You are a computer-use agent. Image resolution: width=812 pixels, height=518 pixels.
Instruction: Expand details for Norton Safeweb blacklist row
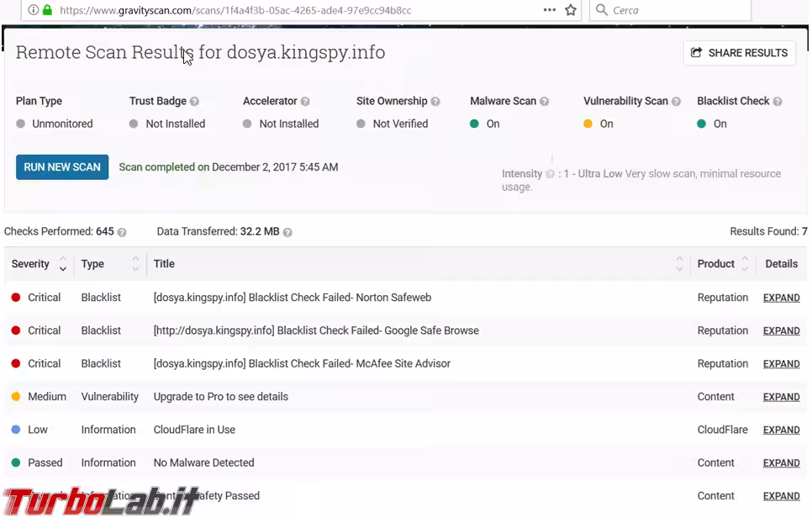[x=781, y=298]
